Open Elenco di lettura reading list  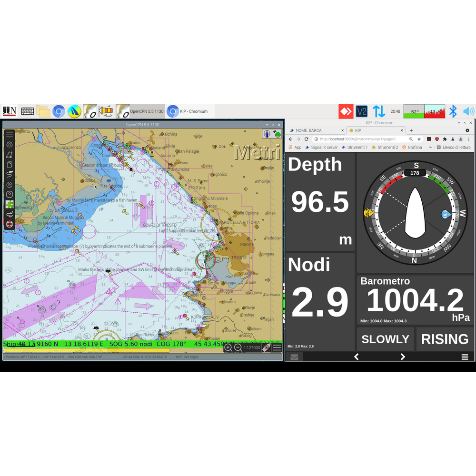454,147
